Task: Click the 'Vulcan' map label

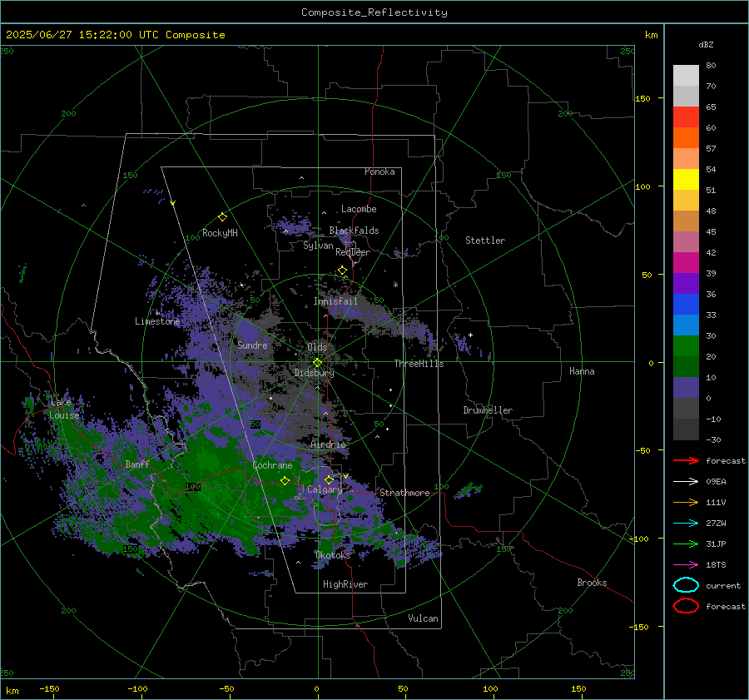Action: tap(424, 618)
